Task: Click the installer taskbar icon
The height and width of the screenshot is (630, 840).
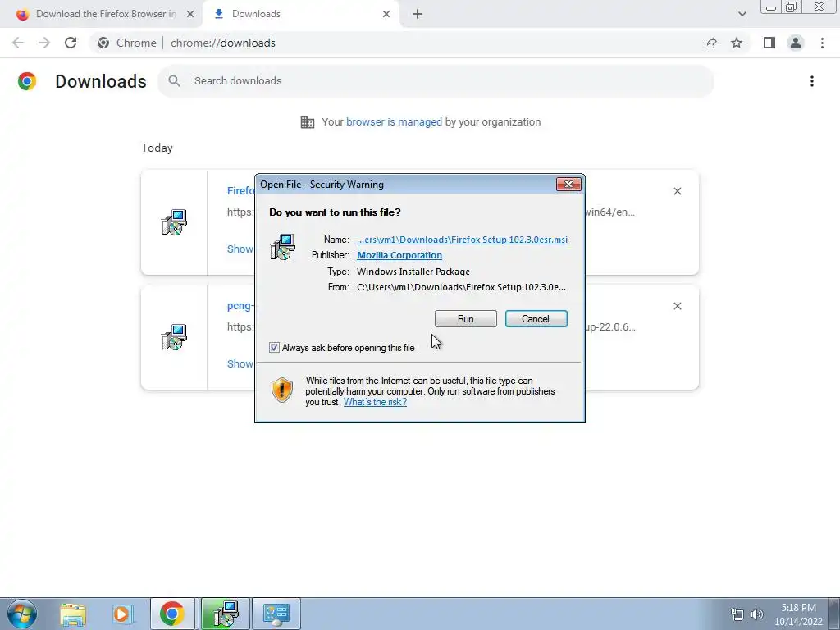Action: (226, 614)
